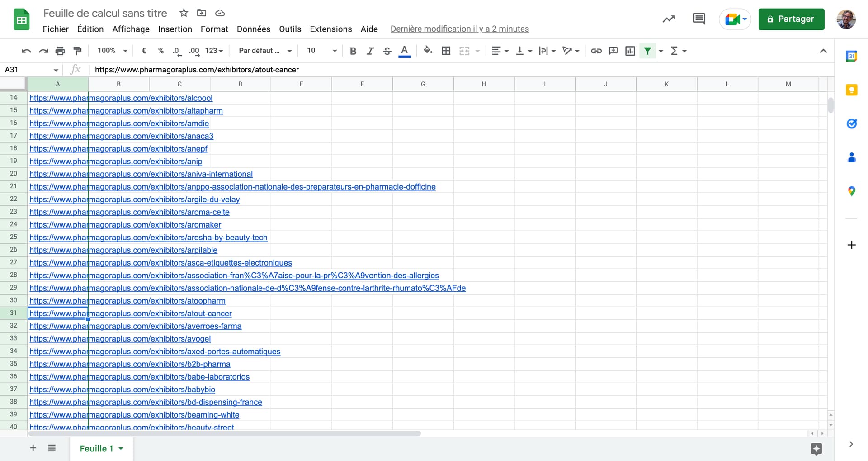Show all sheets list icon
This screenshot has height=461, width=868.
point(52,448)
